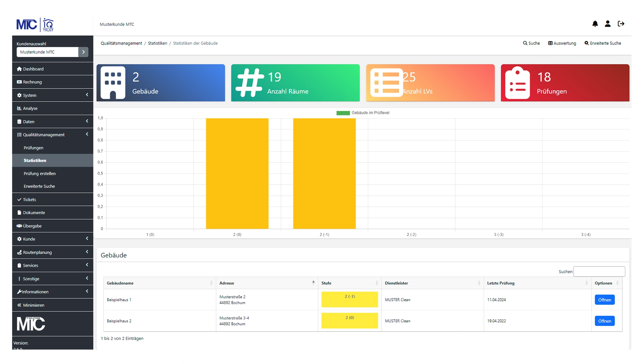Focus the Suchen table input field
This screenshot has height=362, width=644.
[599, 271]
